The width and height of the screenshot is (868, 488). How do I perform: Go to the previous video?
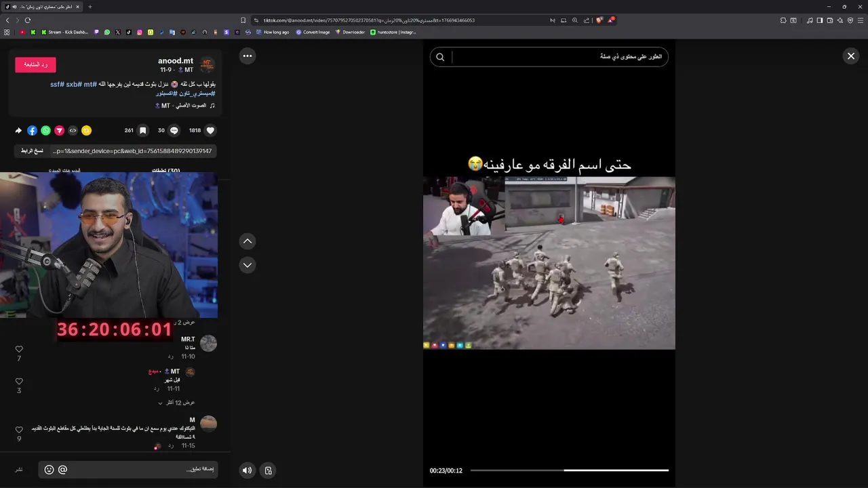tap(248, 241)
